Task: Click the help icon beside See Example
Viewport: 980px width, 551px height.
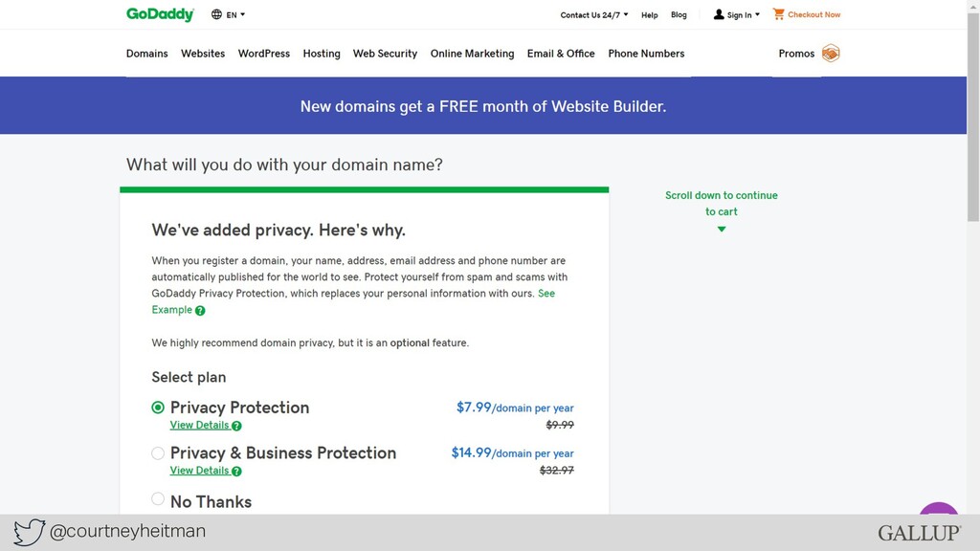Action: (200, 311)
